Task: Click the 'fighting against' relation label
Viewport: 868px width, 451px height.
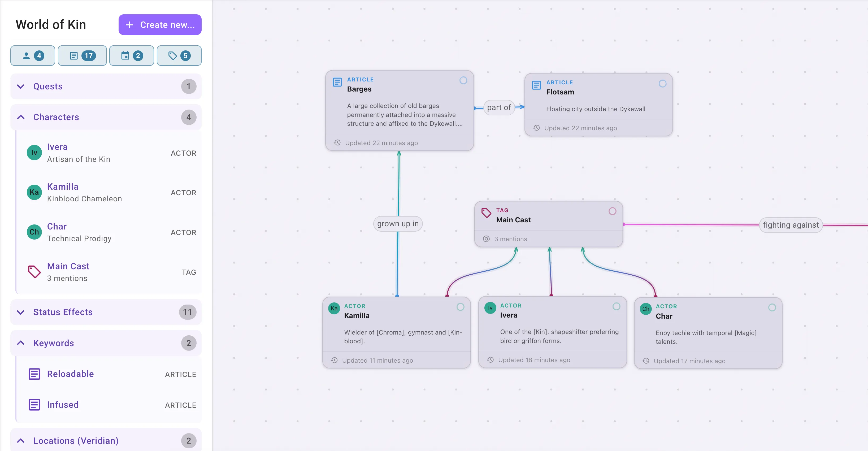Action: 791,225
